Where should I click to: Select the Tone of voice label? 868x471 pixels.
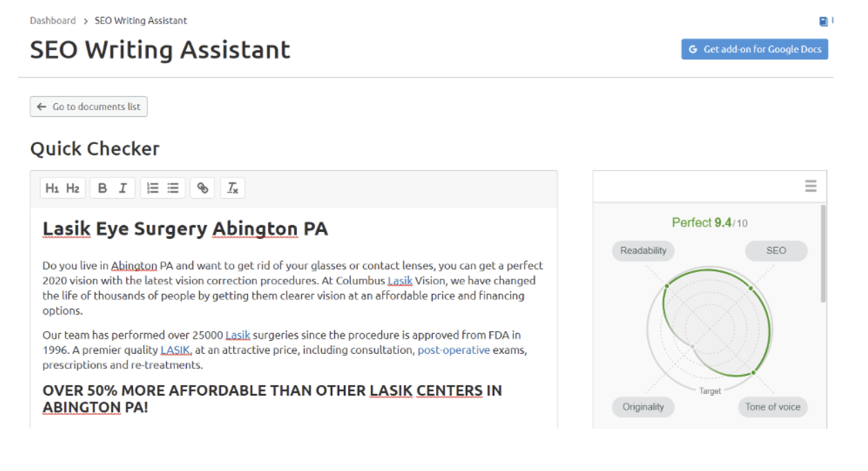(772, 407)
